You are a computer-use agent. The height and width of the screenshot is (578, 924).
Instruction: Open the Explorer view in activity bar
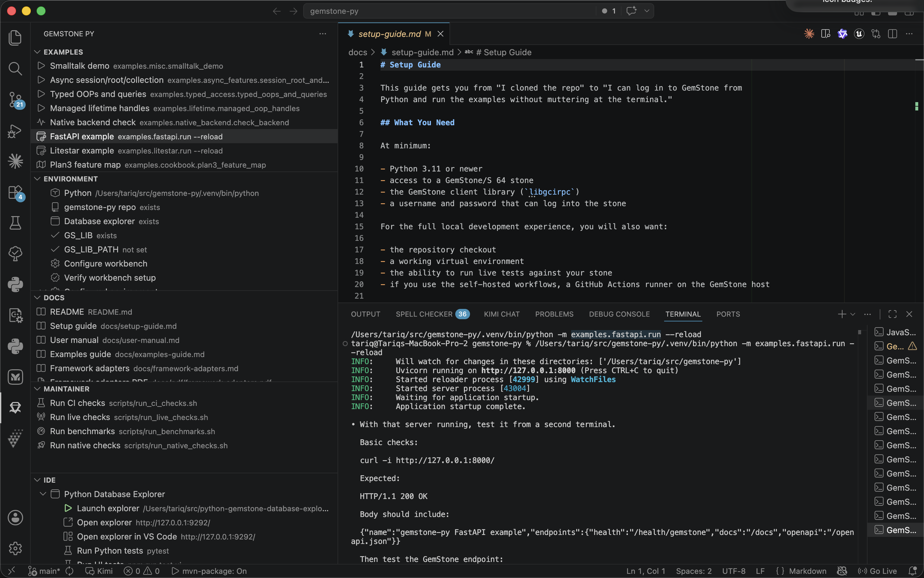15,38
